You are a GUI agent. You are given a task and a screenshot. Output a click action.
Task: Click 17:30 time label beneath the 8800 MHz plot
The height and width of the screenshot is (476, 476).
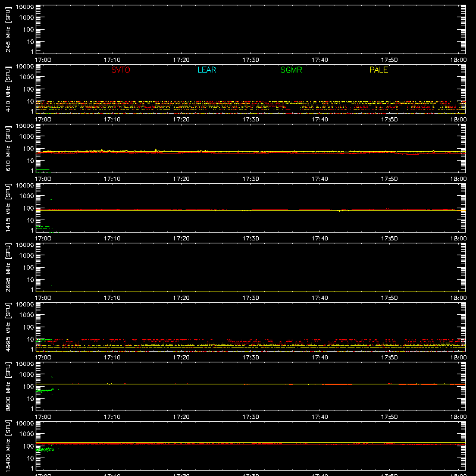click(x=250, y=417)
